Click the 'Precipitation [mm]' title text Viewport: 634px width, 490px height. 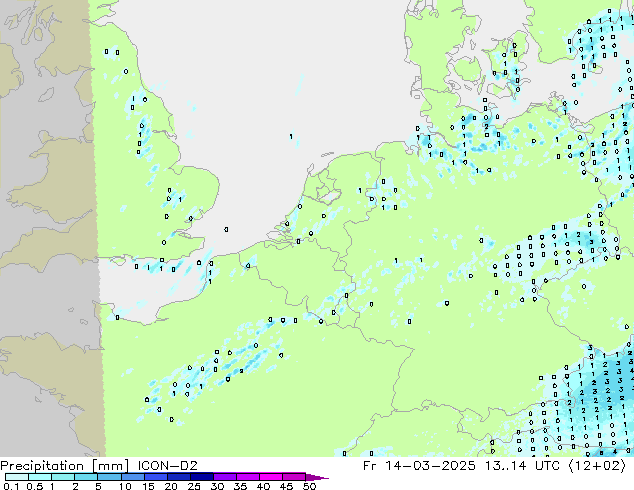click(65, 466)
